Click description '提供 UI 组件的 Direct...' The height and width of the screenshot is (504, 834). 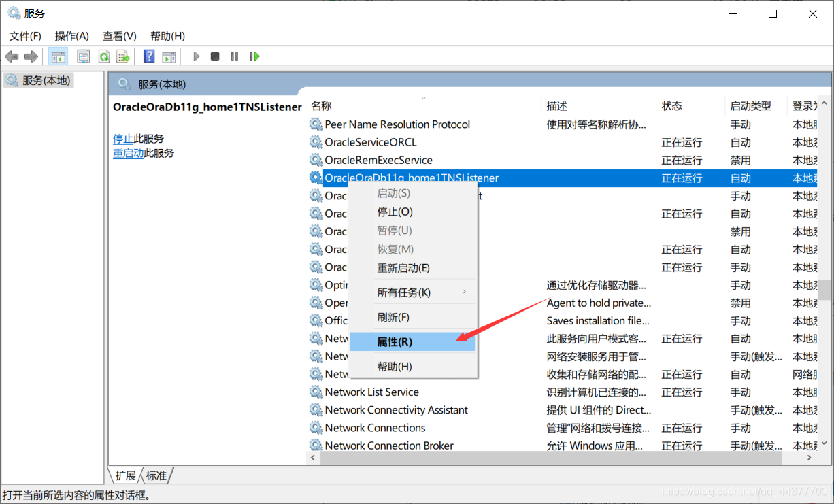(599, 409)
